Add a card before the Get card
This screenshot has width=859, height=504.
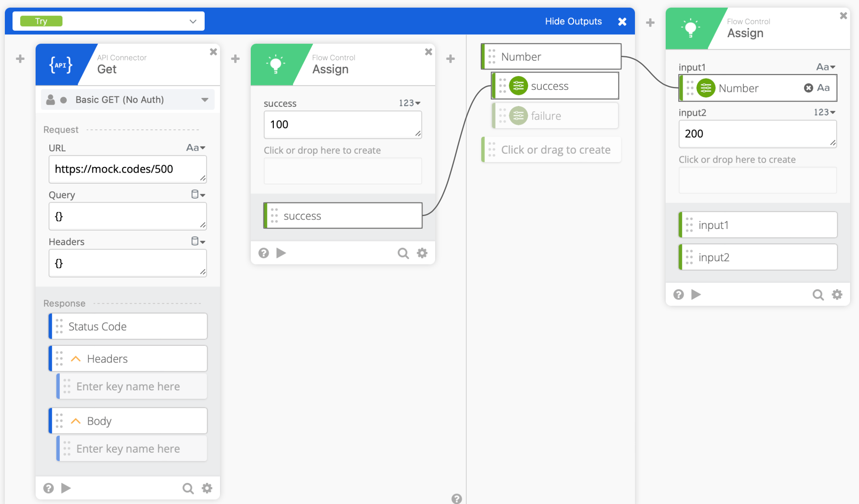[20, 59]
